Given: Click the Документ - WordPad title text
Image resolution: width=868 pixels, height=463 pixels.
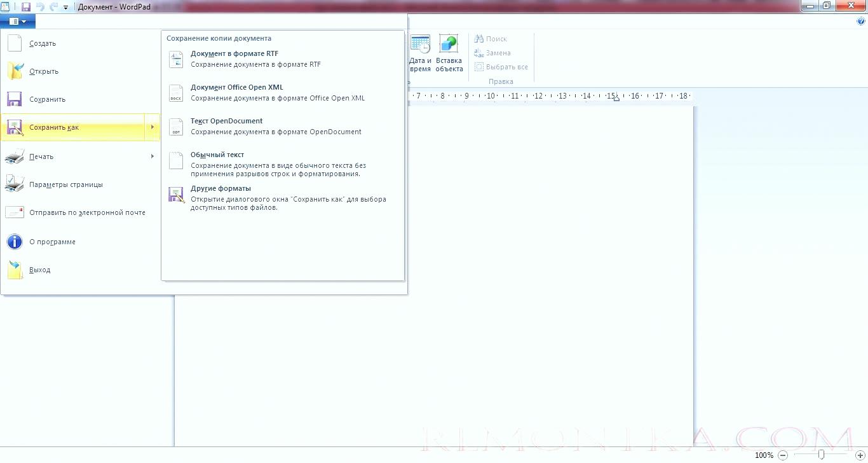Looking at the screenshot, I should coord(114,7).
